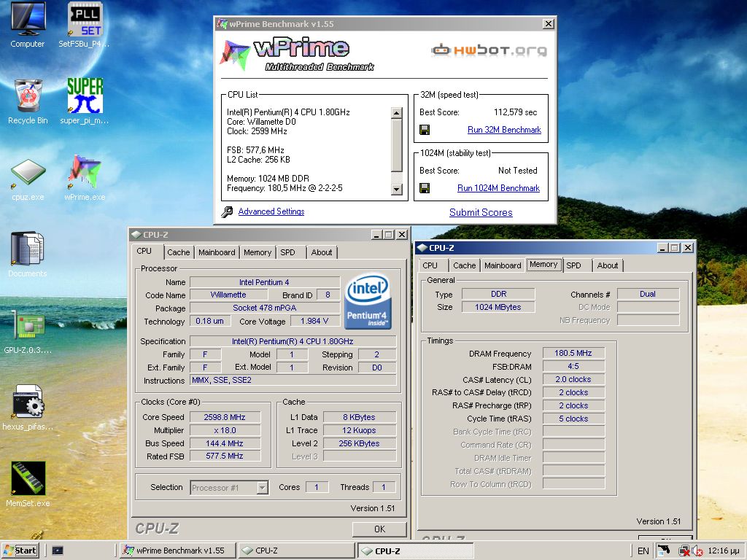Expand the Processor #1 selection dropdown
This screenshot has height=560, width=747.
(262, 488)
